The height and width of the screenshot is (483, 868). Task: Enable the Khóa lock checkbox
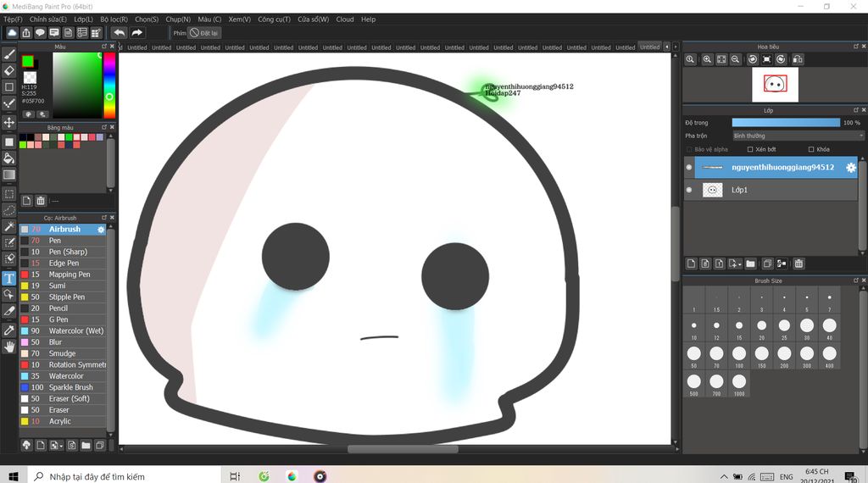click(811, 149)
